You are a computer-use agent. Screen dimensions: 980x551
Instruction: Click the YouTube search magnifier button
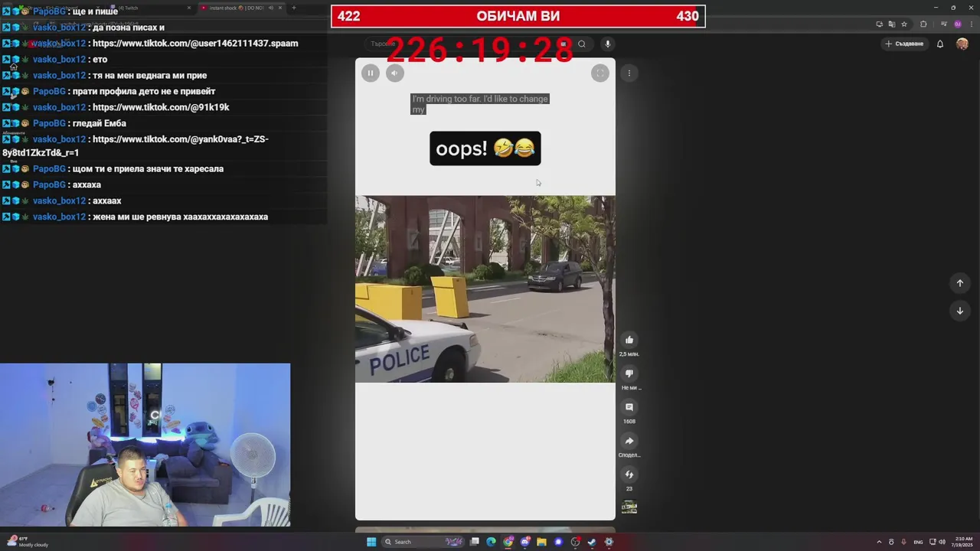coord(582,44)
